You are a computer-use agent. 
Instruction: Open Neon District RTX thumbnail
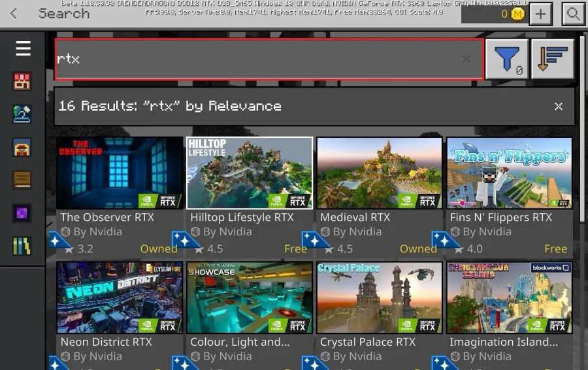coord(120,297)
